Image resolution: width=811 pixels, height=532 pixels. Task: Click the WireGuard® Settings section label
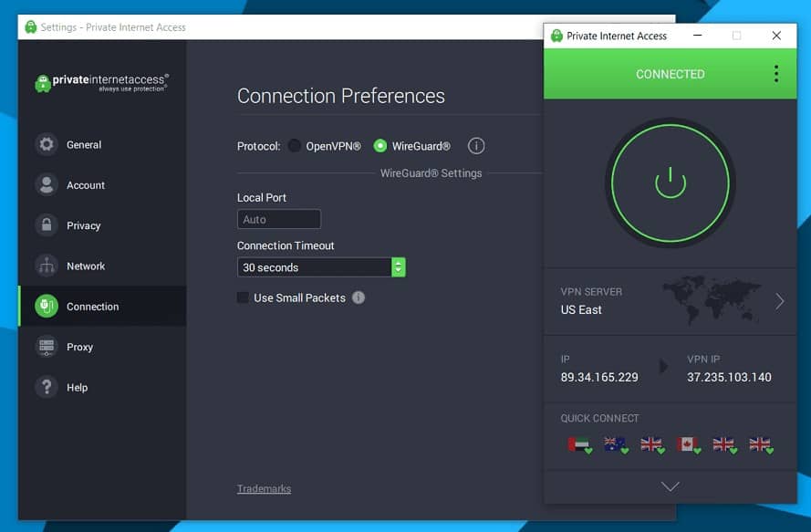[x=431, y=173]
